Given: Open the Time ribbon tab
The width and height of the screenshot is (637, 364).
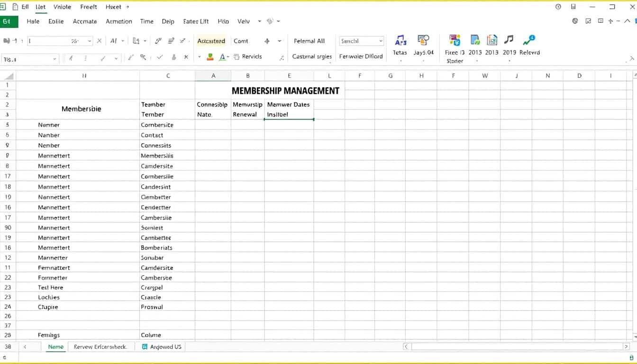Looking at the screenshot, I should pos(147,21).
